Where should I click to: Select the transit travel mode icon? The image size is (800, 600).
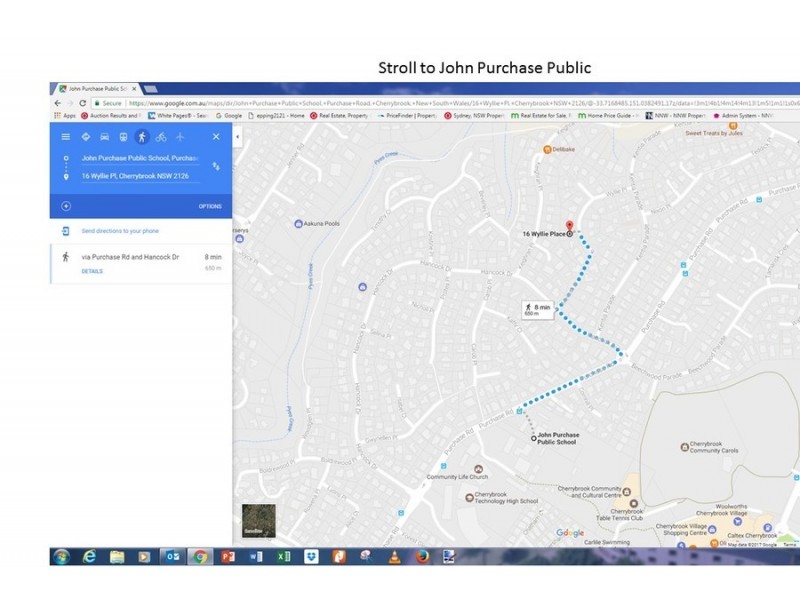[123, 136]
